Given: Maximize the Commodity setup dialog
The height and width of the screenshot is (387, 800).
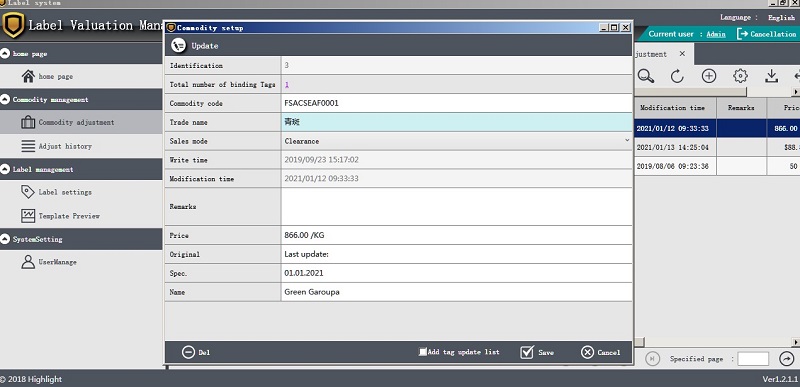Looking at the screenshot, I should pos(614,28).
